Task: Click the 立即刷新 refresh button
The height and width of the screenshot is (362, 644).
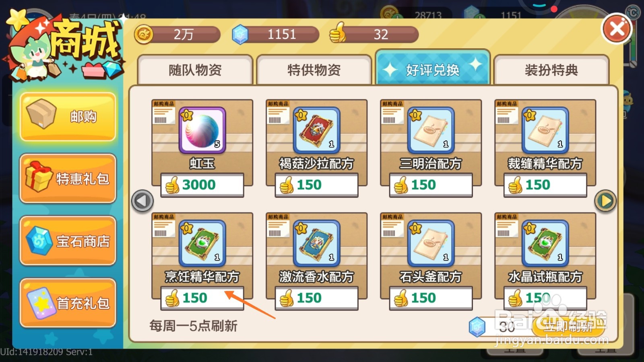Action: (568, 326)
